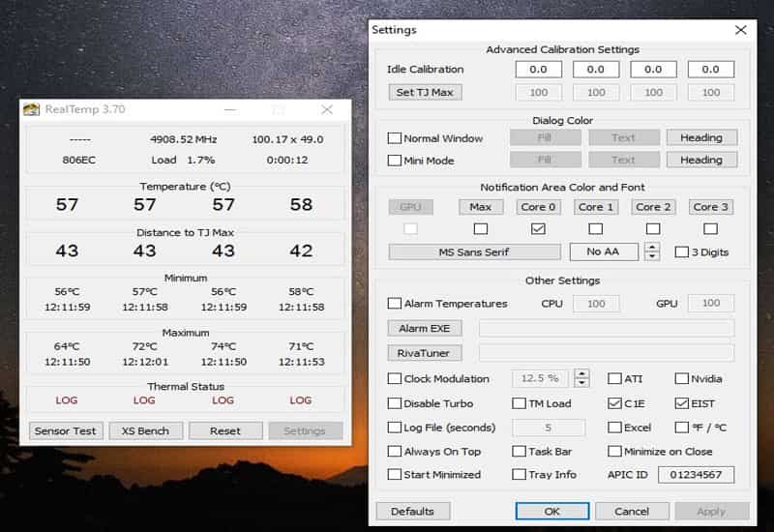Click the 806EC CPU ID text
Viewport: 774px width, 532px height.
tap(79, 160)
